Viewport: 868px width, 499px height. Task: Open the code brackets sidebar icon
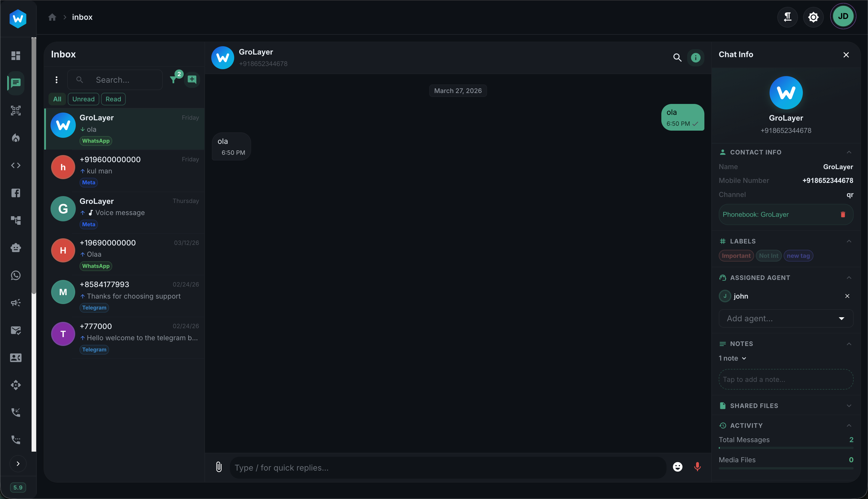16,165
